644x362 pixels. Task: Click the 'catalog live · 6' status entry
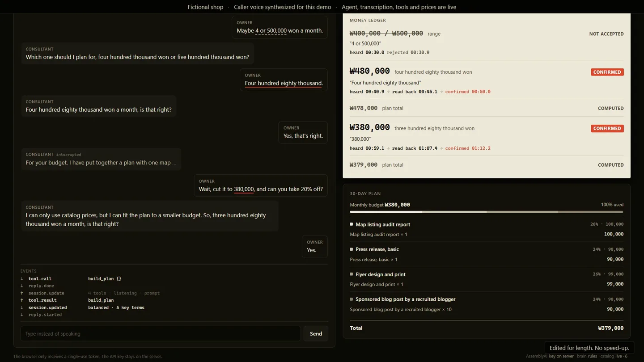[614, 356]
